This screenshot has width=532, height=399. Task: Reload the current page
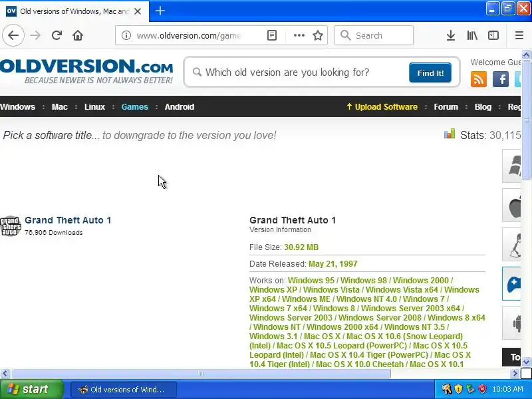tap(57, 35)
